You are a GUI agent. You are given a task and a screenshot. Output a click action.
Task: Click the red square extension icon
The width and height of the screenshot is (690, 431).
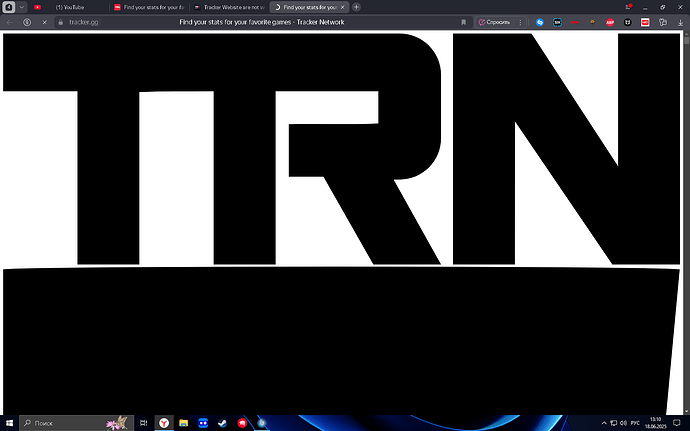(x=645, y=22)
